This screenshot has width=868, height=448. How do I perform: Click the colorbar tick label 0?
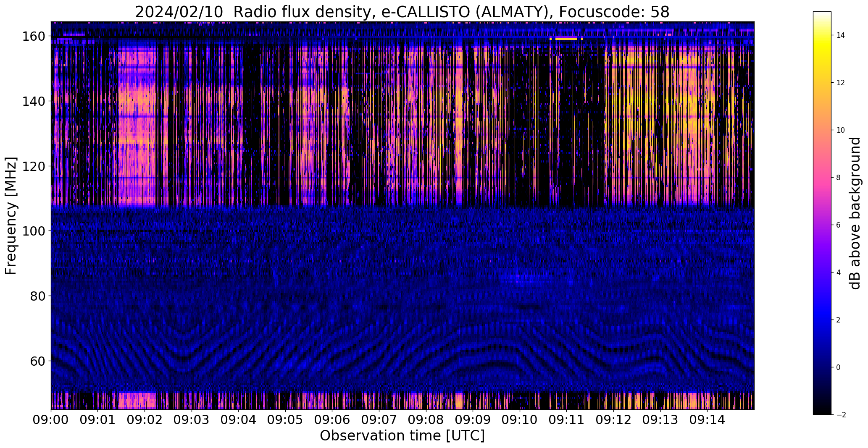839,367
